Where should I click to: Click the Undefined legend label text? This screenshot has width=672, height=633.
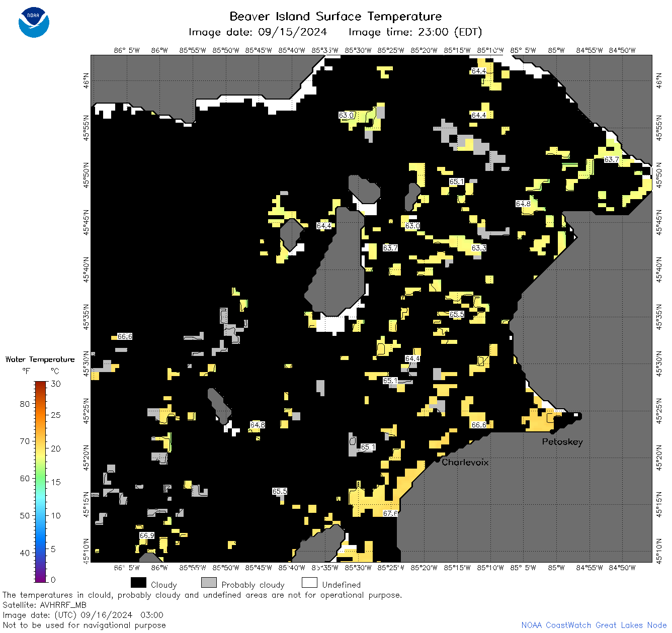(342, 585)
